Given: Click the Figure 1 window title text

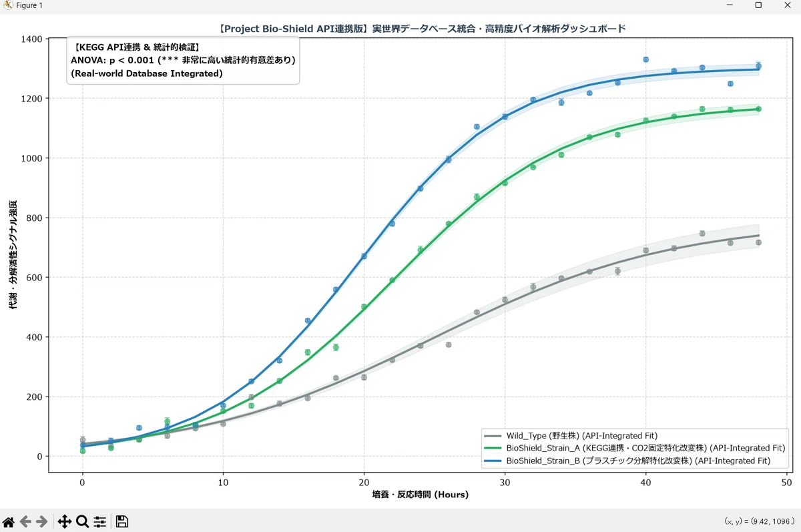Looking at the screenshot, I should [30, 5].
